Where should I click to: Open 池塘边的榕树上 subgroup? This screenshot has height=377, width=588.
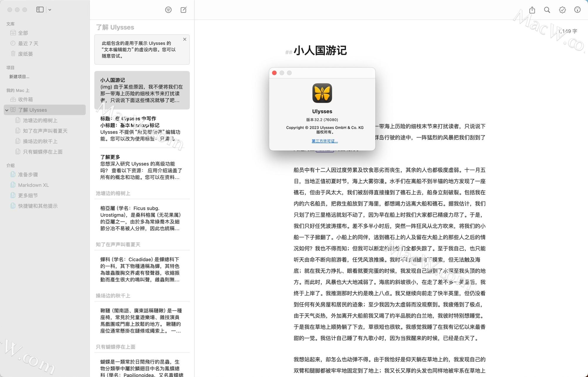coord(45,120)
